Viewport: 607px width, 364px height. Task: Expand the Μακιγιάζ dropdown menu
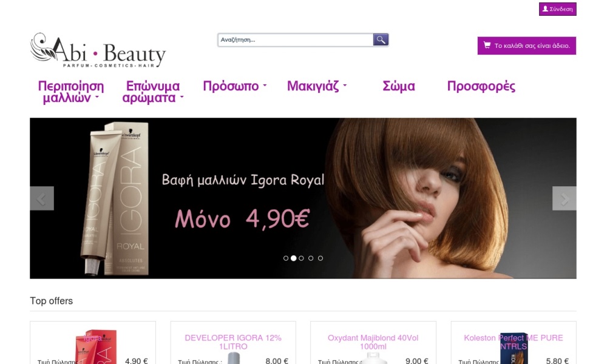[x=317, y=86]
